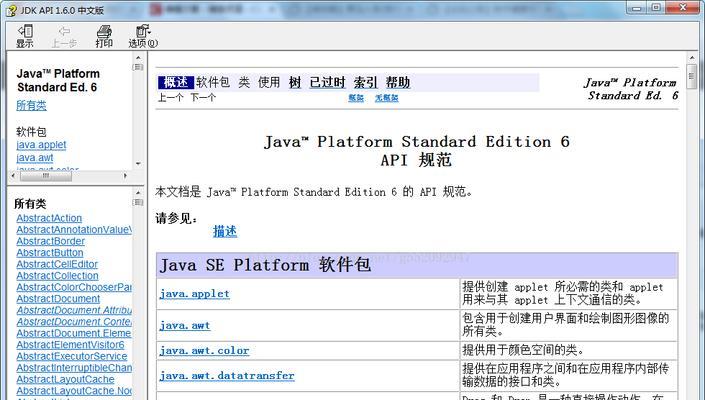
Task: Open the AbstractButton class link
Action: [x=50, y=253]
